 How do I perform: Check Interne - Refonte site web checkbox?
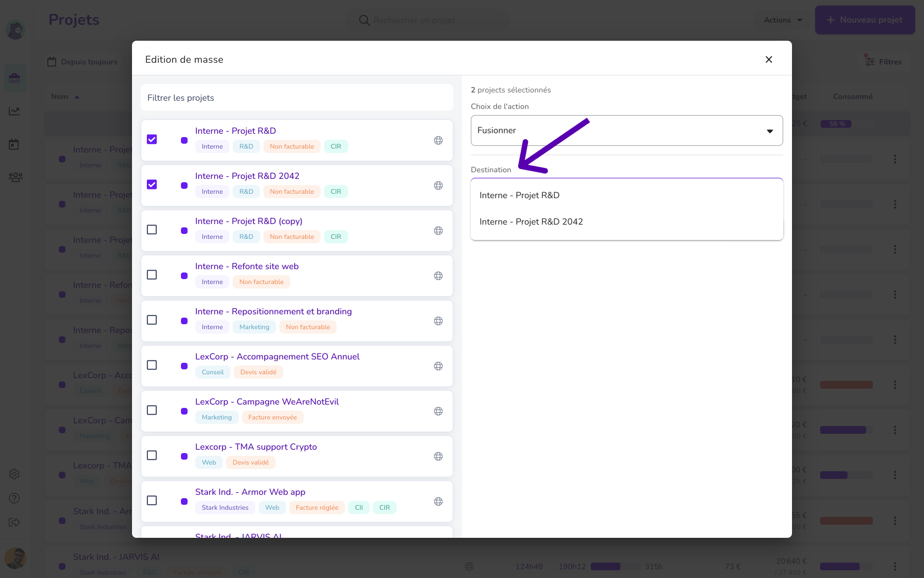(x=152, y=275)
